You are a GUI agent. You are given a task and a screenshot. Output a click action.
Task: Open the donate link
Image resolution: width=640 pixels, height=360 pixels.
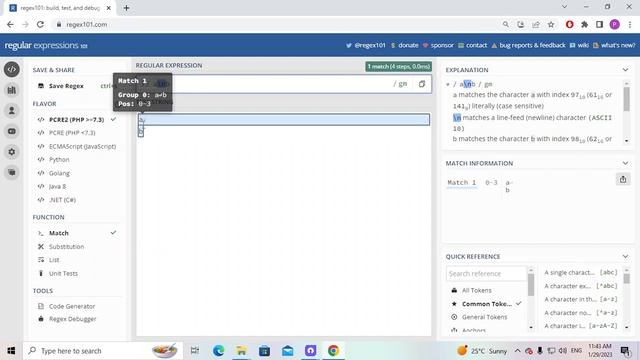pyautogui.click(x=404, y=45)
